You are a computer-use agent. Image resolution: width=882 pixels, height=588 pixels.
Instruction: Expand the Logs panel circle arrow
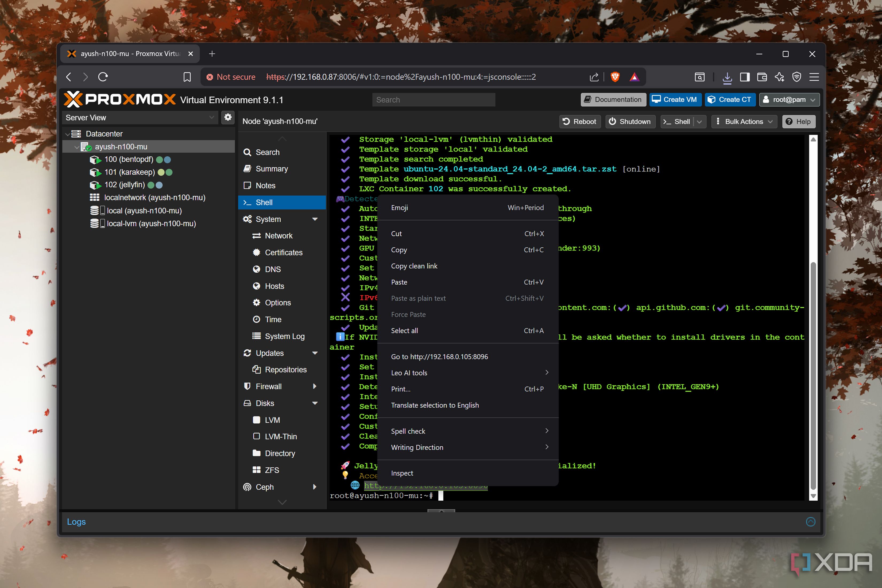[810, 522]
